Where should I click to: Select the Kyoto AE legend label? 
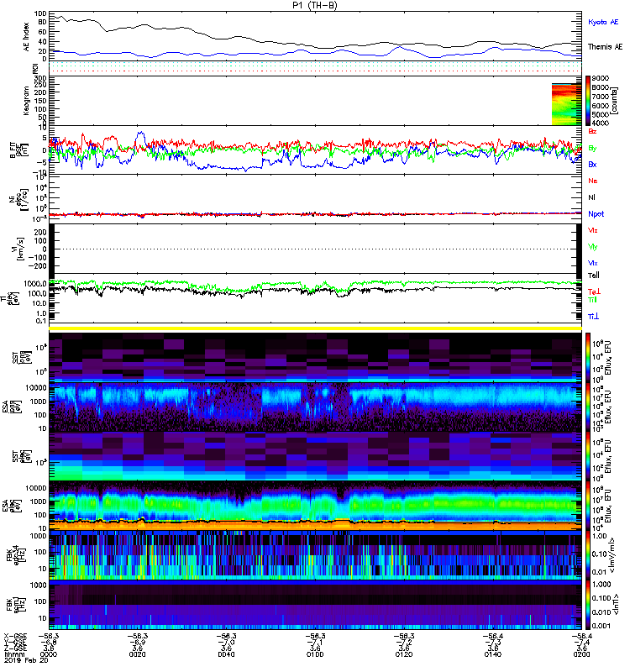coord(603,23)
